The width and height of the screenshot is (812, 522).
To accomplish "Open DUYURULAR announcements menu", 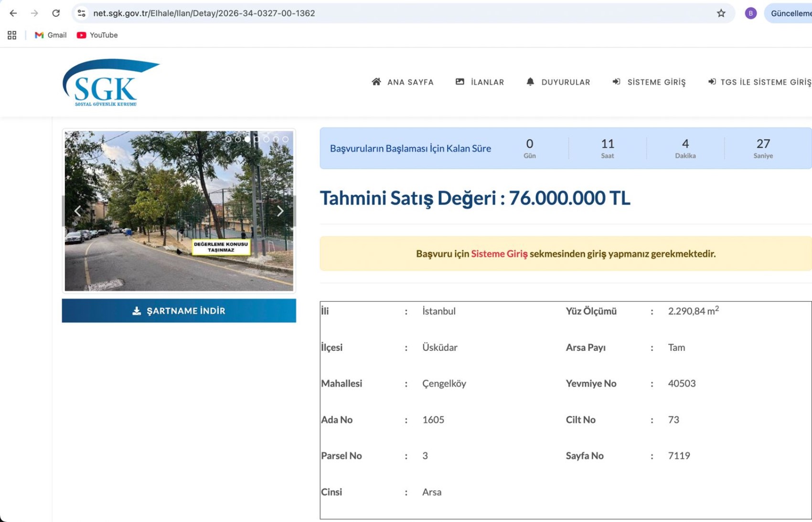I will point(558,82).
